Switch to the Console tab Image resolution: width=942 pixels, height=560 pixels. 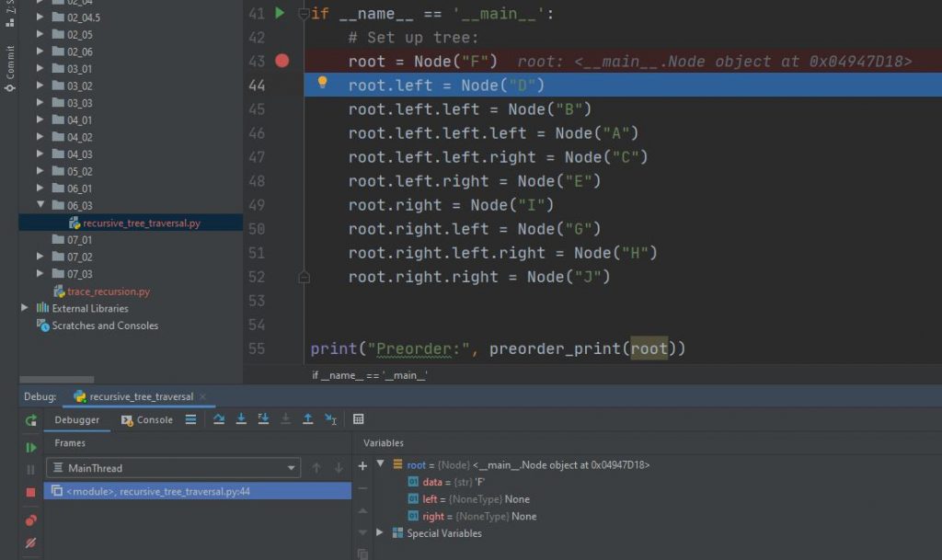(152, 419)
